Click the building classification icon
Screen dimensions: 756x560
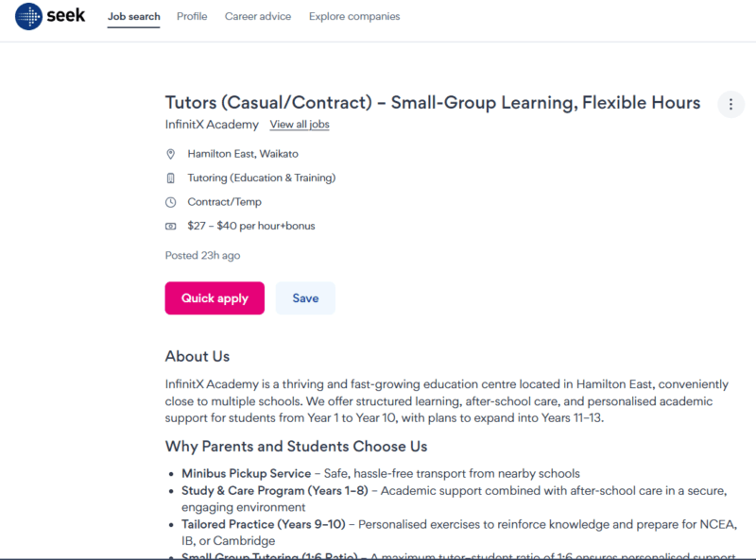pyautogui.click(x=171, y=178)
